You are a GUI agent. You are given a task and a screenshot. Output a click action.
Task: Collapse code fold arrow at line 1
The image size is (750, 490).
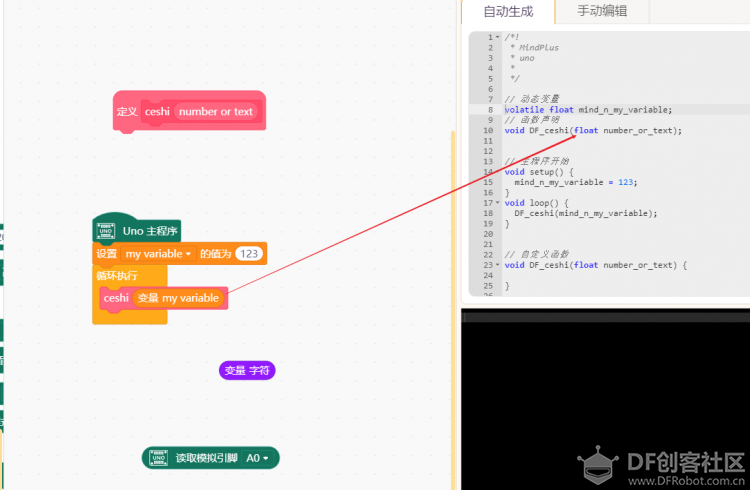tap(497, 37)
